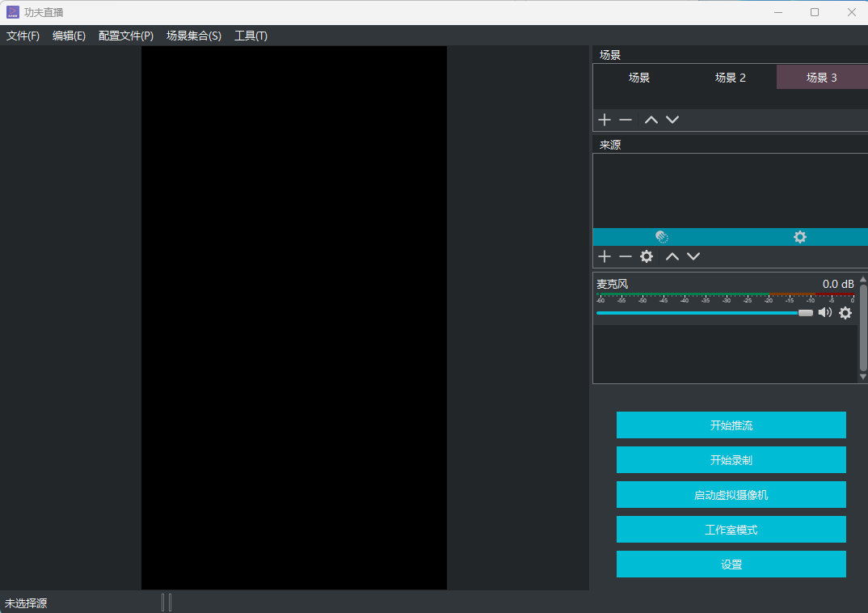This screenshot has width=868, height=613.
Task: Open the 工具(T) menu
Action: tap(251, 36)
